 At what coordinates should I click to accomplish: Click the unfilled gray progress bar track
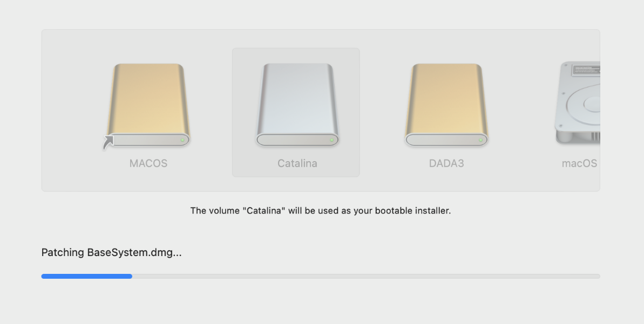click(x=367, y=277)
